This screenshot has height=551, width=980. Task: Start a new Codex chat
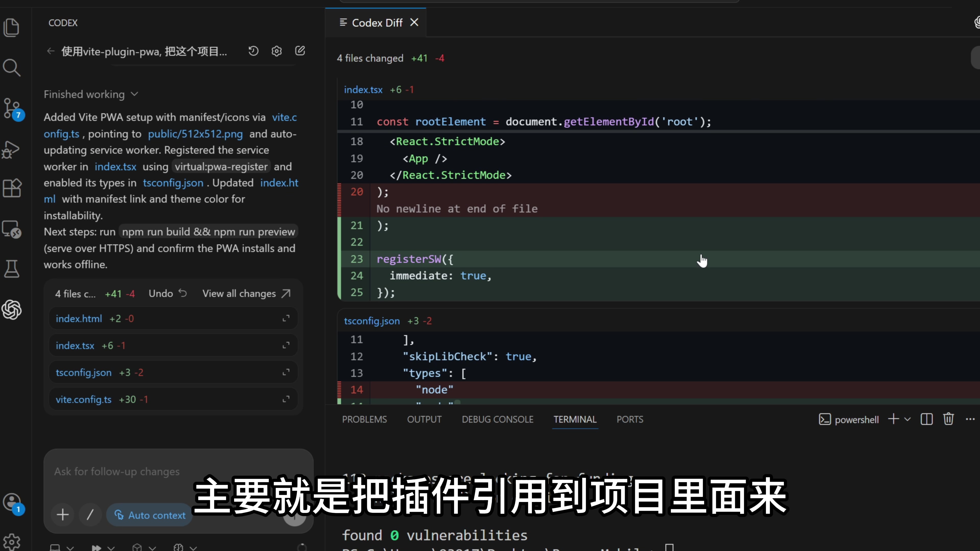(x=300, y=51)
